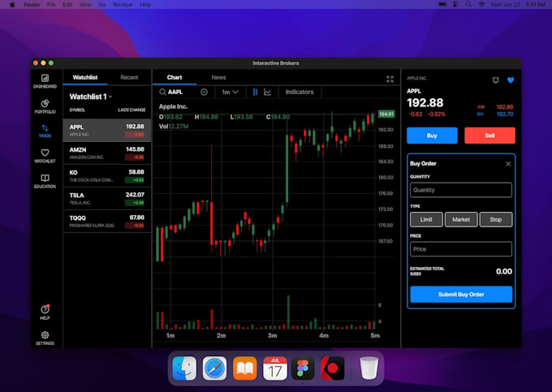Switch to the Chart tab

175,77
